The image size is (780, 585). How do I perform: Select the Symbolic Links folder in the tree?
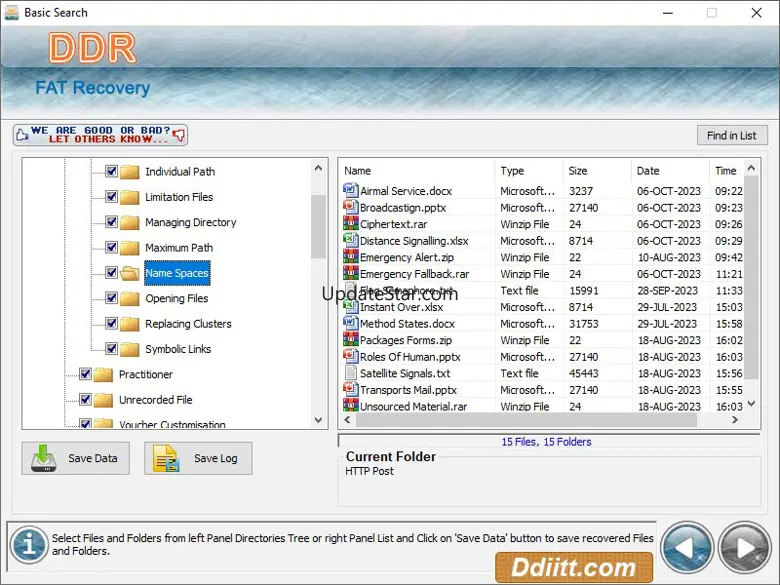click(x=178, y=349)
